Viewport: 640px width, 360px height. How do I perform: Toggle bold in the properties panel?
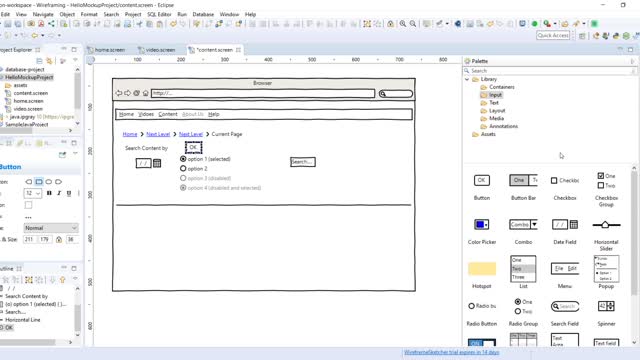[49, 193]
